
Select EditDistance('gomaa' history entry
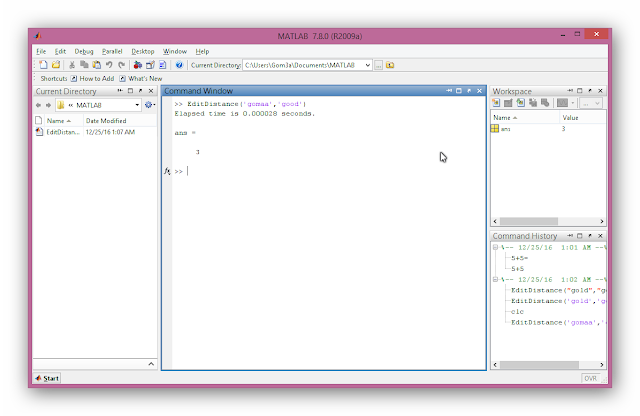click(x=558, y=323)
